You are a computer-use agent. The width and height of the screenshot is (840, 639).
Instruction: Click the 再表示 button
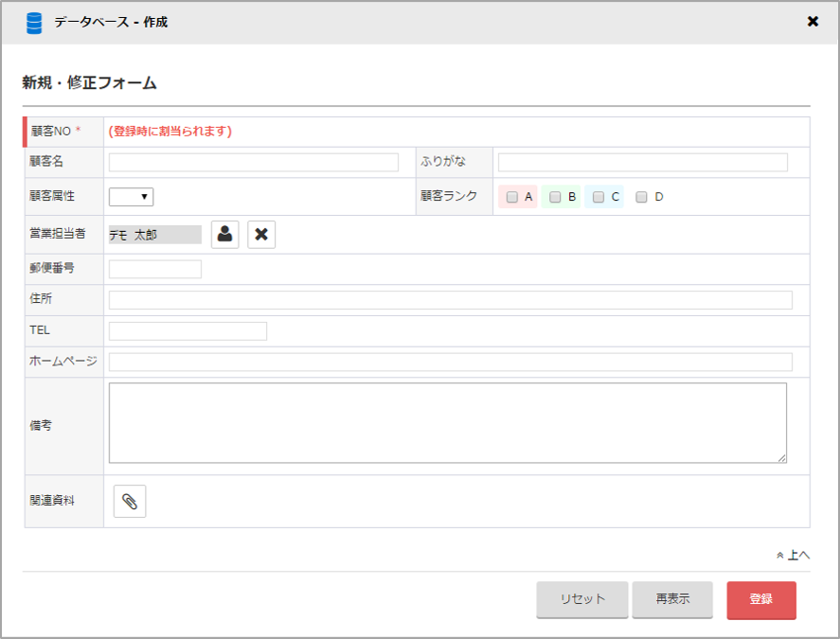pyautogui.click(x=672, y=600)
